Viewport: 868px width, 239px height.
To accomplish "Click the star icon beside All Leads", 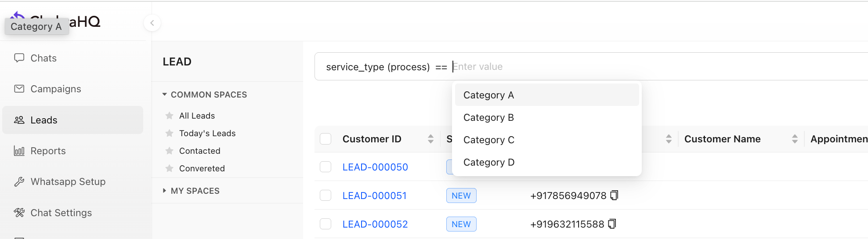I will (x=169, y=116).
